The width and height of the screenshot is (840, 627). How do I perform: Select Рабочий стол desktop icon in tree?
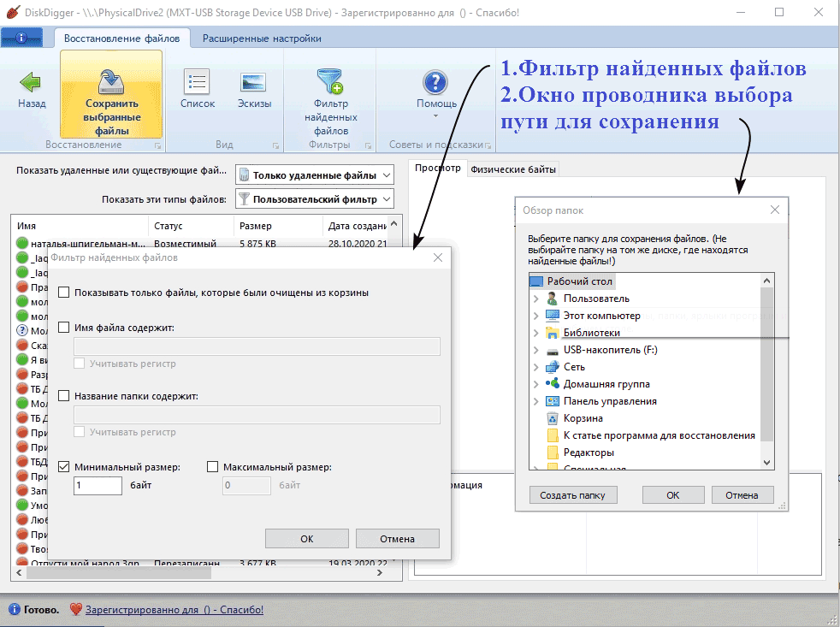536,281
